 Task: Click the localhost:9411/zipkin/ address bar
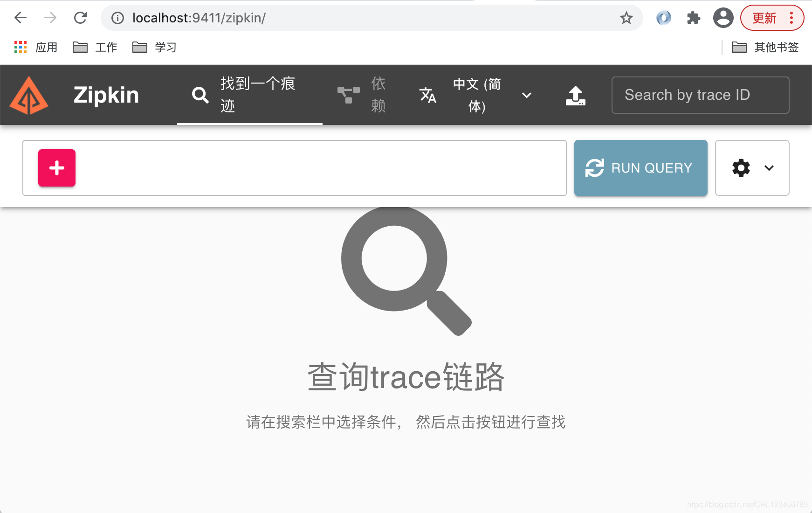point(372,18)
